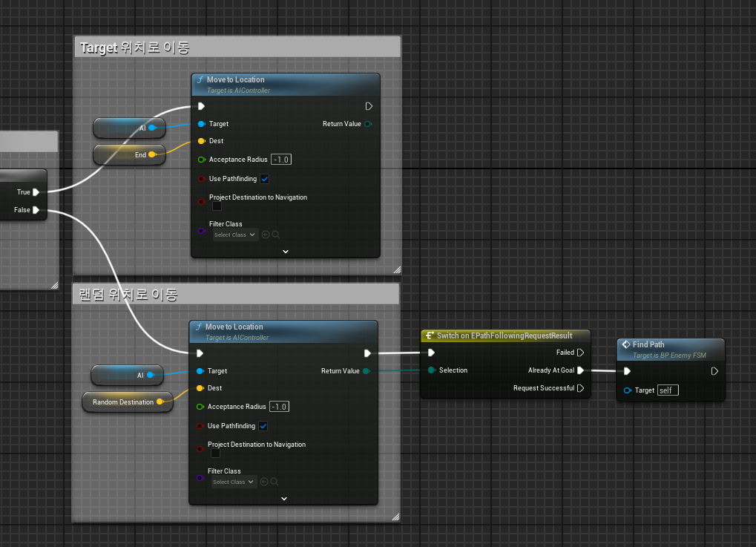Click use-selected-asset arrow icon on upper Filter Class

tap(266, 235)
